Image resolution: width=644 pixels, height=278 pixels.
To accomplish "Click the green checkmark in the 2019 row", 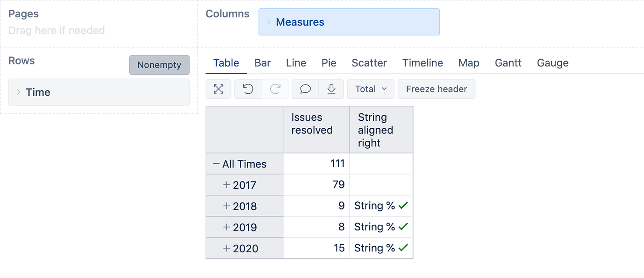I will (x=402, y=227).
